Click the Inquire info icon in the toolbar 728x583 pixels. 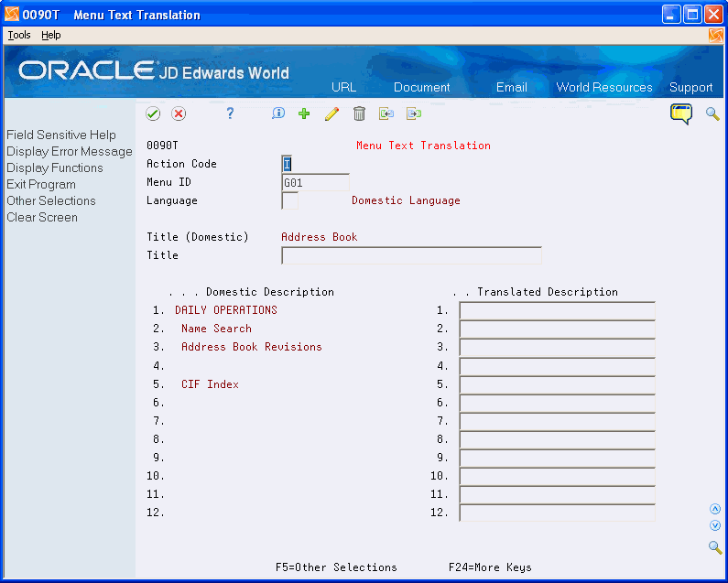(x=278, y=113)
